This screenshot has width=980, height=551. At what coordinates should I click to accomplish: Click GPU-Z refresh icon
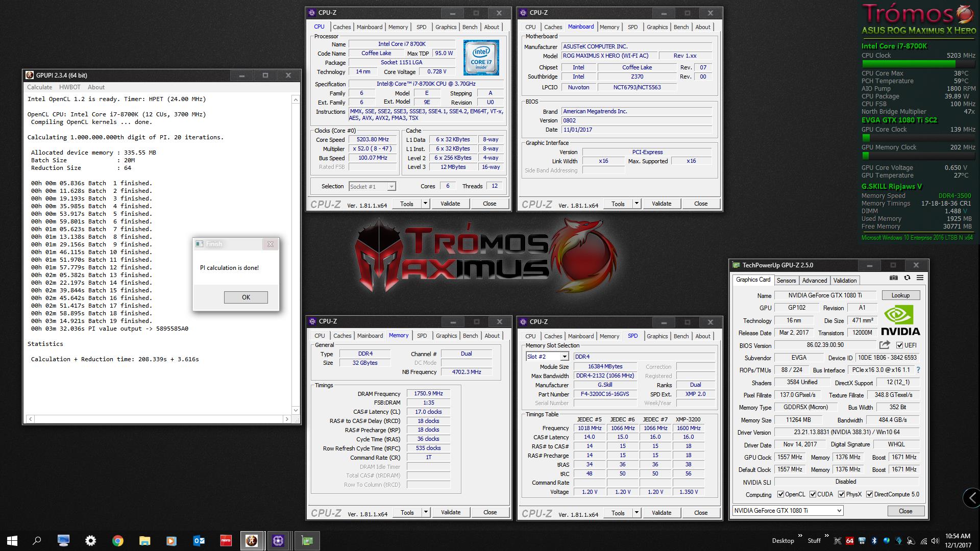[x=907, y=278]
